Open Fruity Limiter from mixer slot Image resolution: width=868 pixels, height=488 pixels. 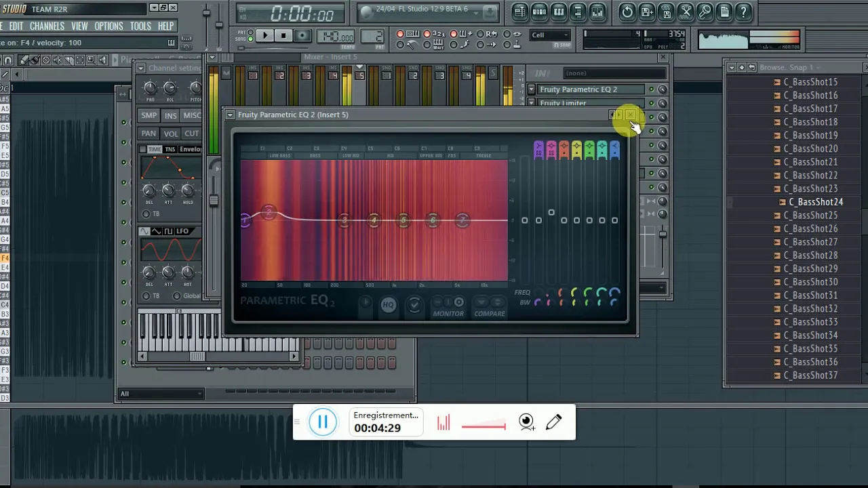point(590,103)
